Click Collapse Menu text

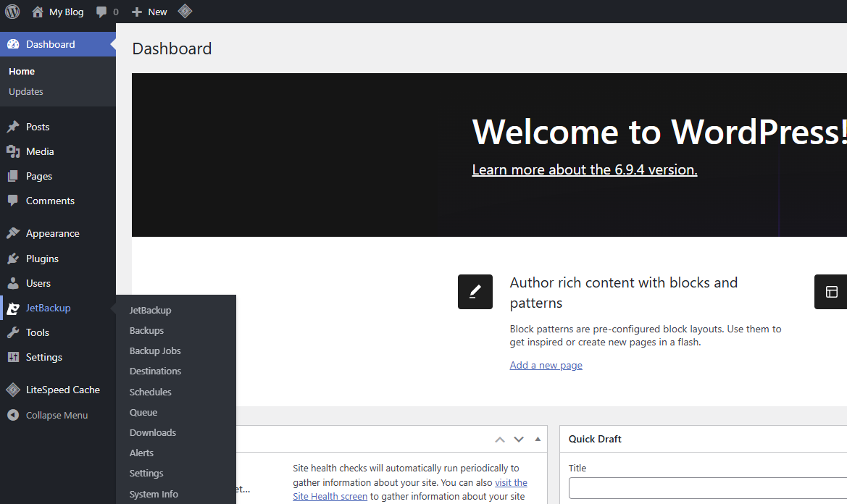57,415
